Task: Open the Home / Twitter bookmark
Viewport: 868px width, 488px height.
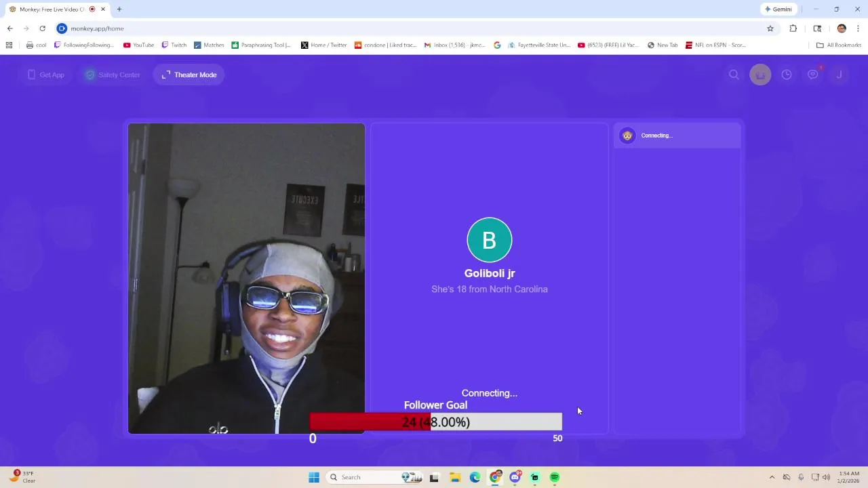Action: click(x=323, y=45)
